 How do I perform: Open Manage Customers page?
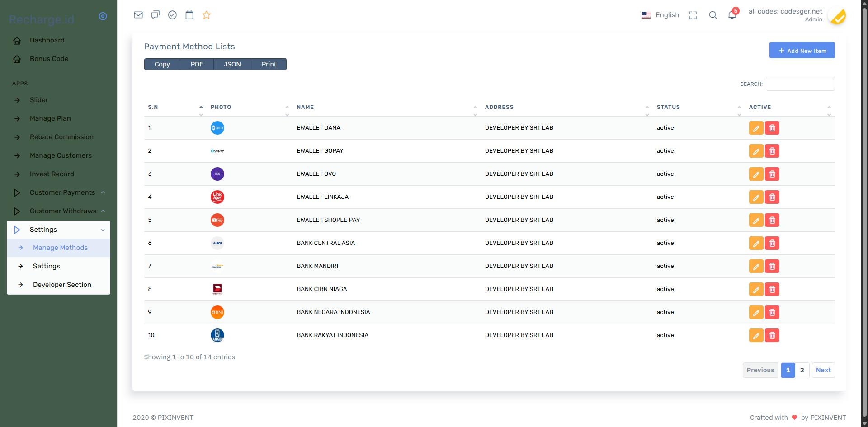tap(59, 155)
